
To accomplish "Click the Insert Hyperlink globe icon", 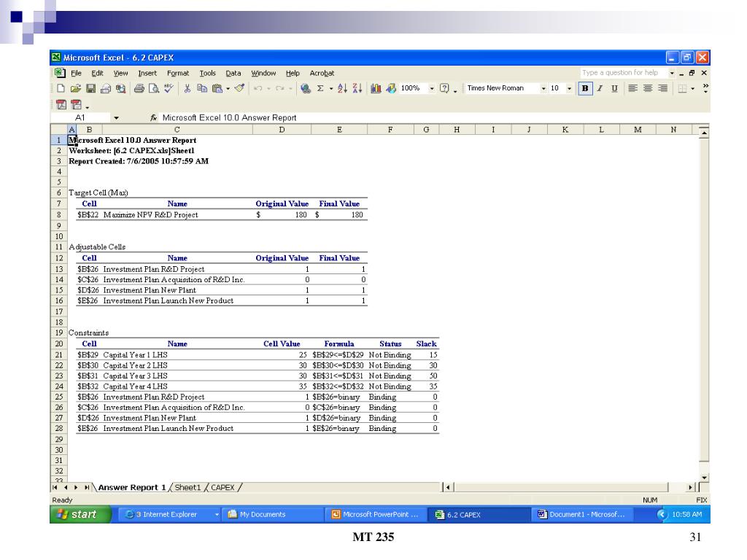I will point(306,88).
